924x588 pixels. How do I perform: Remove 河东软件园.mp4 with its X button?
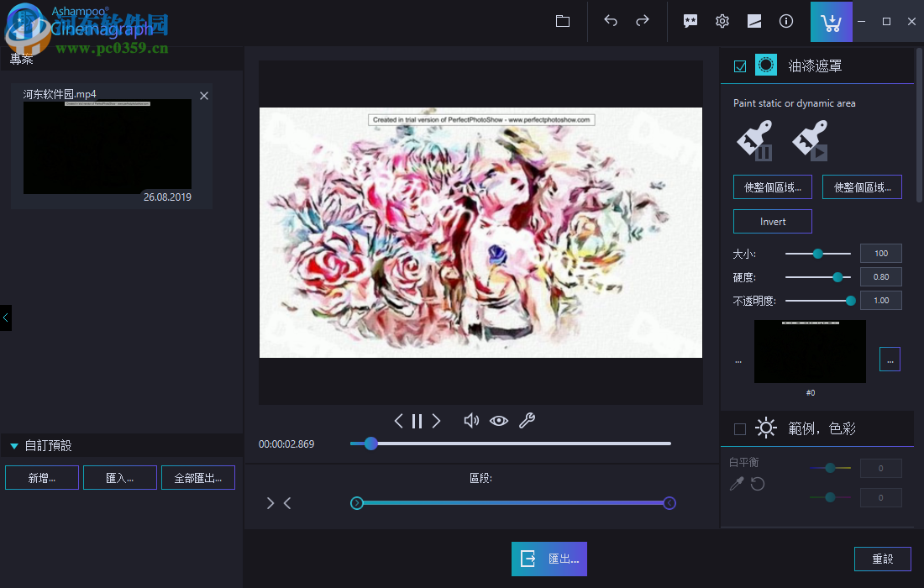point(203,96)
